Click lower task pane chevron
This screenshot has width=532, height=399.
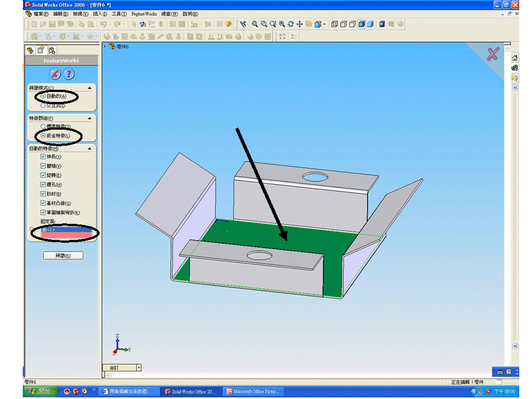pyautogui.click(x=515, y=346)
